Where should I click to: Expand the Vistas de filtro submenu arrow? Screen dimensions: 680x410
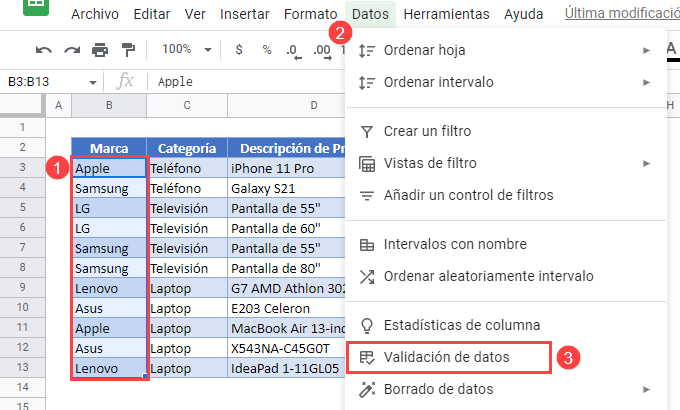click(x=646, y=163)
